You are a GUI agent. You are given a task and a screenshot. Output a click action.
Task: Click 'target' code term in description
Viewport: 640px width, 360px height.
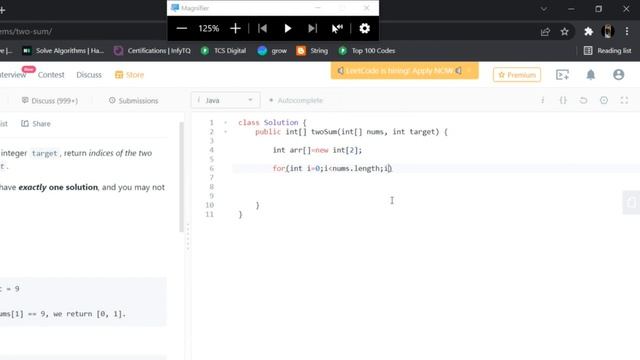[44, 153]
